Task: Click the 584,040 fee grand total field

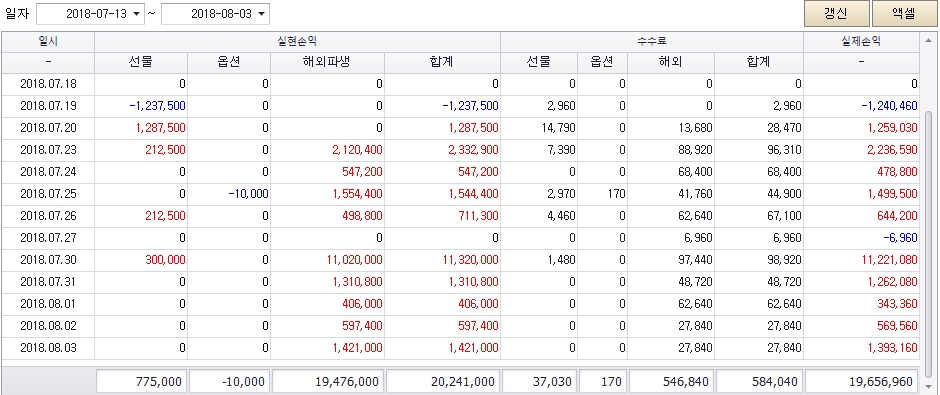Action: click(760, 381)
